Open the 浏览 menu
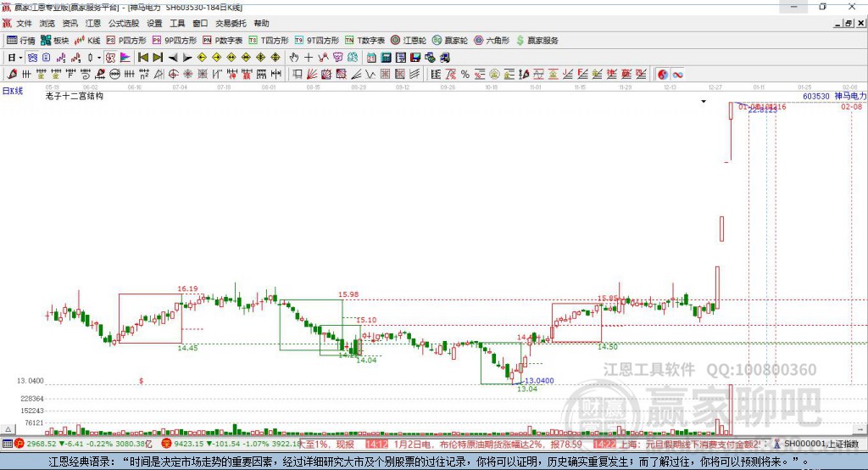Screen dimensions: 868x470 tap(47, 23)
